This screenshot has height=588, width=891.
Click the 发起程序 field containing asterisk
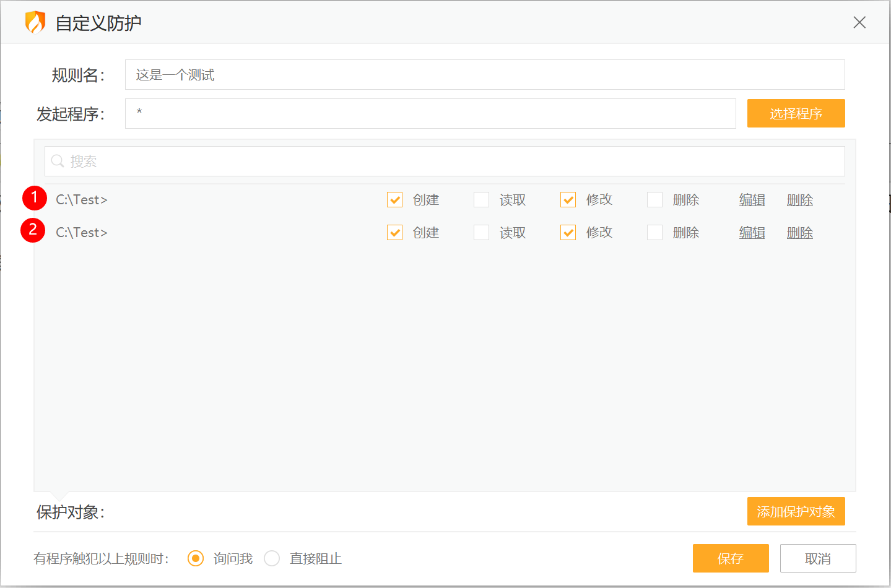430,113
